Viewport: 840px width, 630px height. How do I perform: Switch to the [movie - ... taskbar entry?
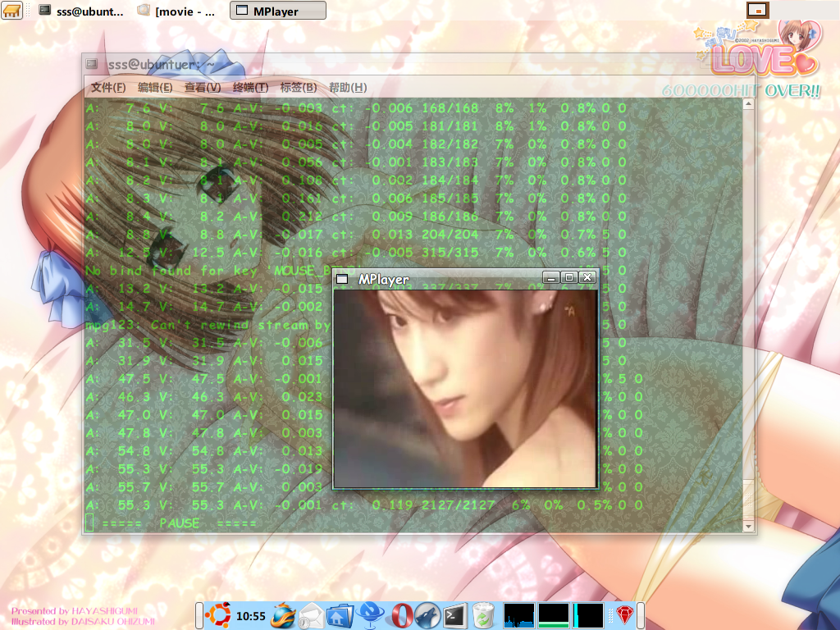[x=177, y=11]
